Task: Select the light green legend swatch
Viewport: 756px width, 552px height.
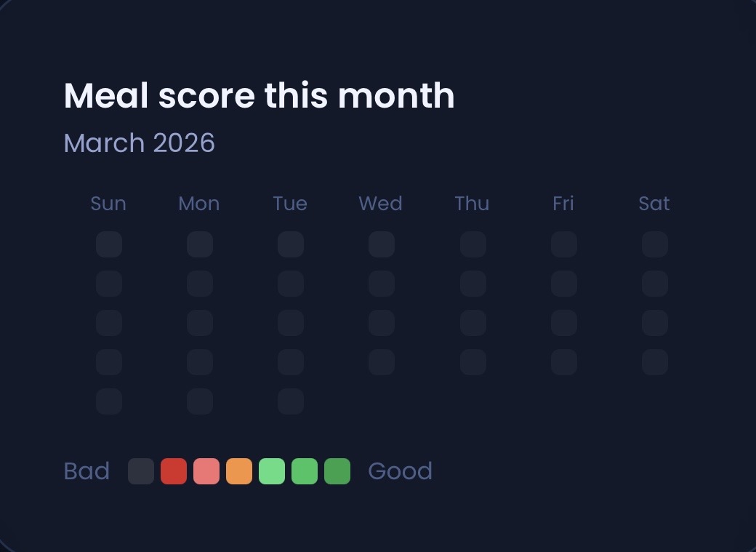Action: 272,471
